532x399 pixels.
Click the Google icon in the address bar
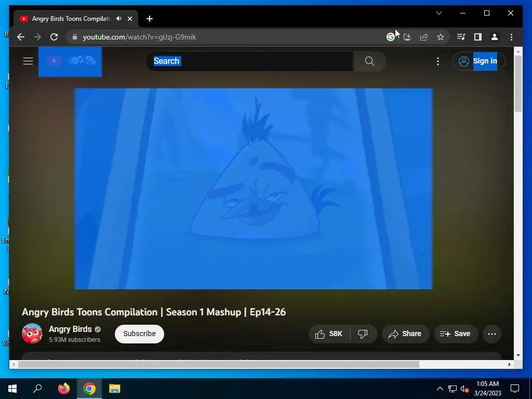(x=391, y=37)
